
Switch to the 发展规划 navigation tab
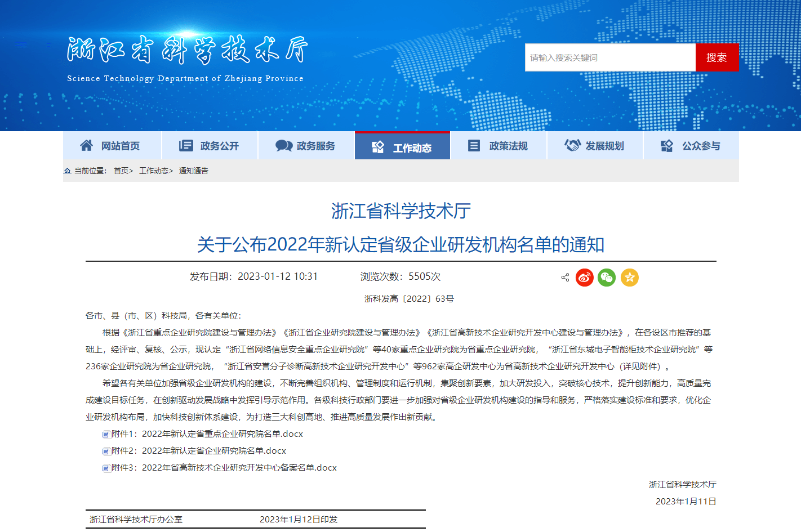click(x=595, y=146)
